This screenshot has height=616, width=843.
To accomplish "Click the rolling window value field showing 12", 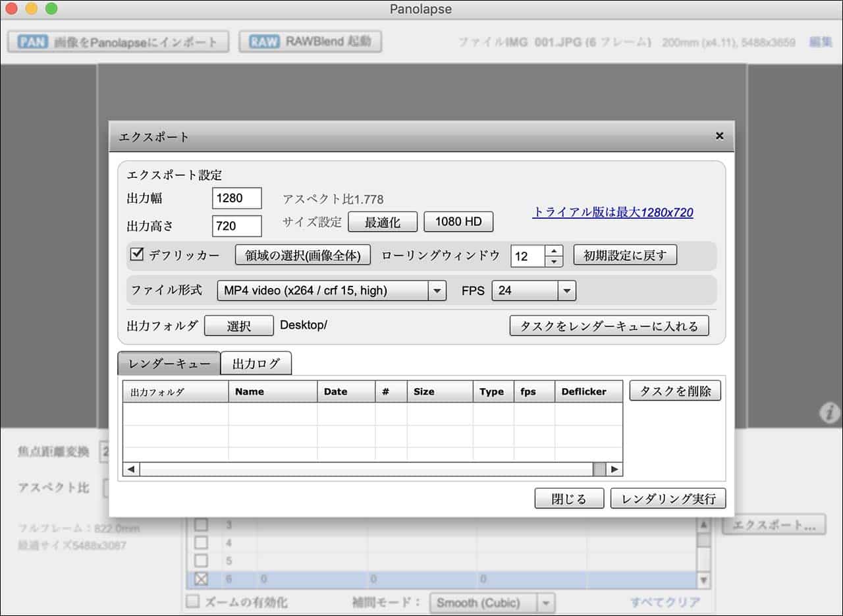I will tap(528, 256).
